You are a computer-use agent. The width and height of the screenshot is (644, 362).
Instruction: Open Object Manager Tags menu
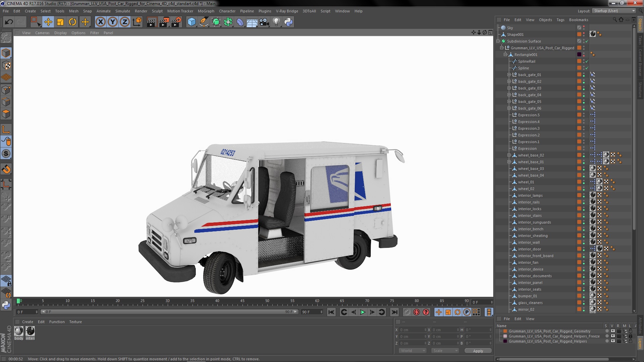tap(560, 20)
